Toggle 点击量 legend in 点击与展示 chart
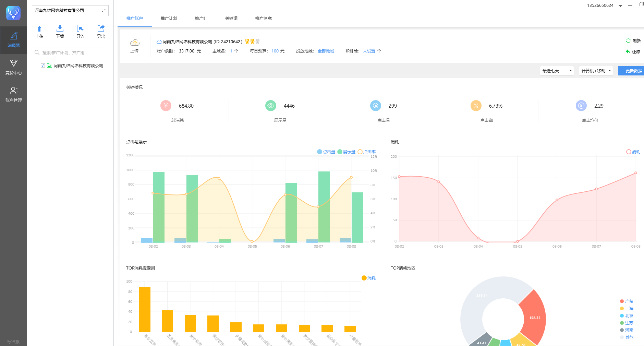The width and height of the screenshot is (644, 346). pos(326,152)
